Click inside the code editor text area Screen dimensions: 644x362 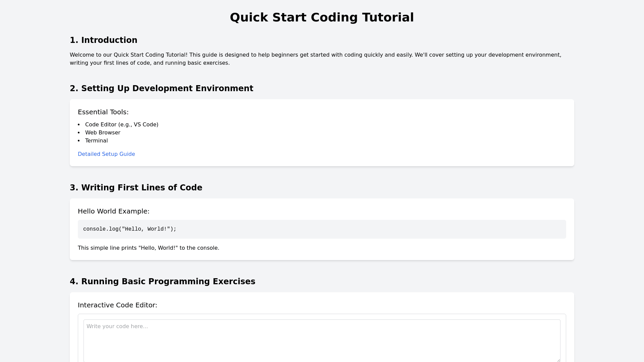(321, 340)
